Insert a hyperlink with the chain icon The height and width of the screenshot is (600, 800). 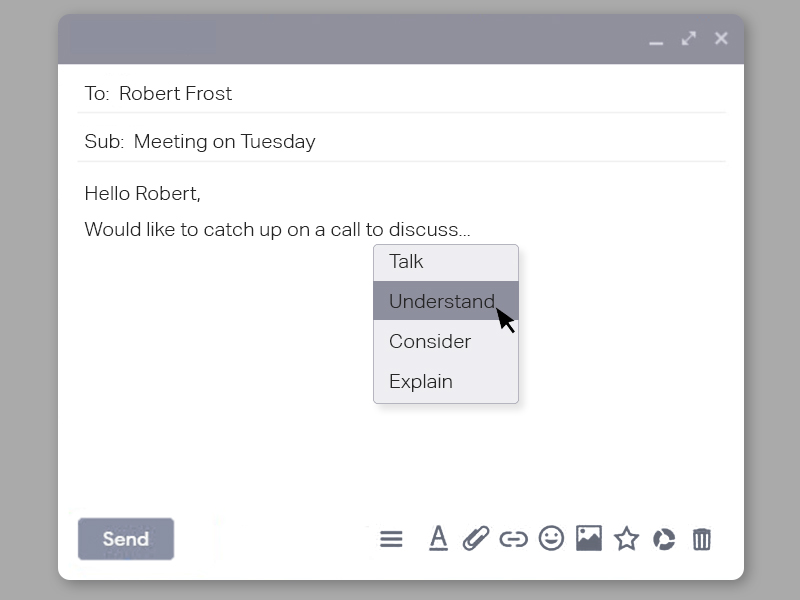(x=513, y=539)
